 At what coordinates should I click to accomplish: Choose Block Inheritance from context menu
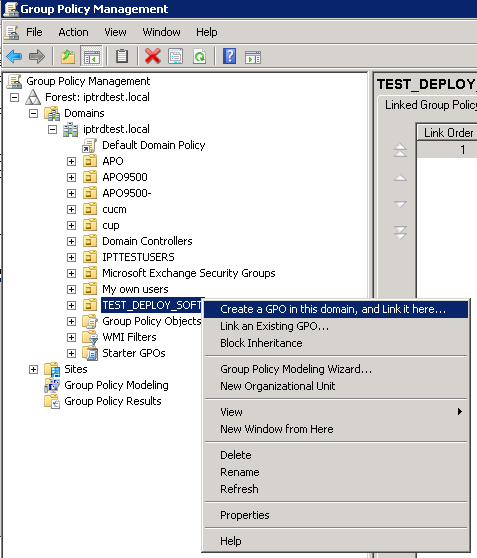pos(336,343)
